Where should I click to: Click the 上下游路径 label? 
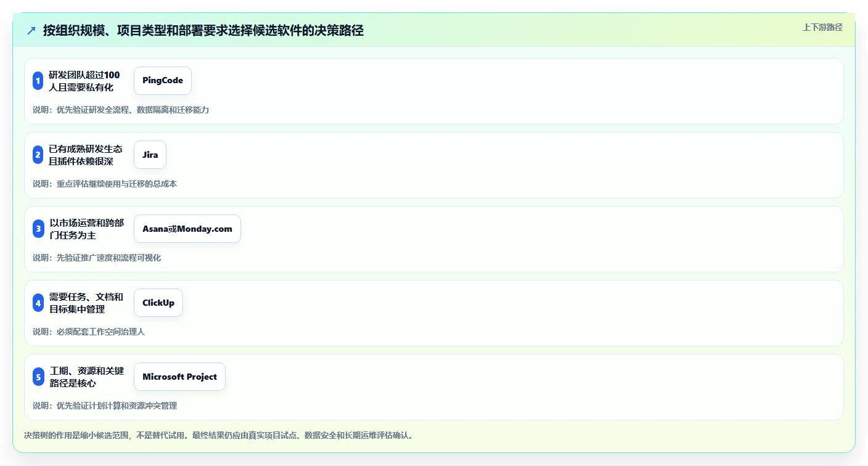point(822,27)
